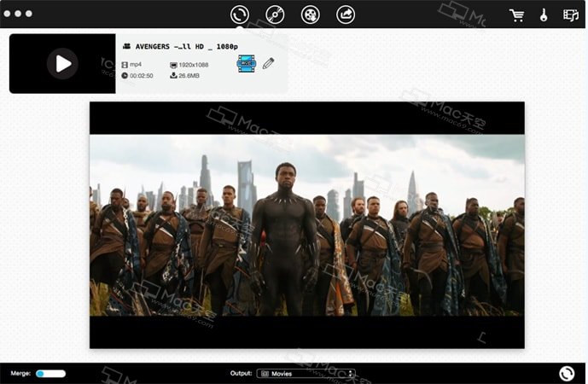Toggle the Merge switch
Viewport: 588px width, 384px height.
(50, 374)
